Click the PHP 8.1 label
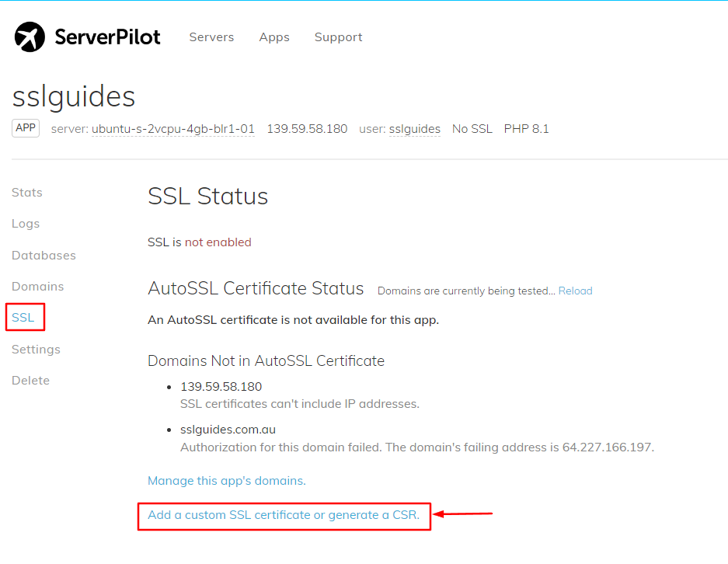 [526, 129]
